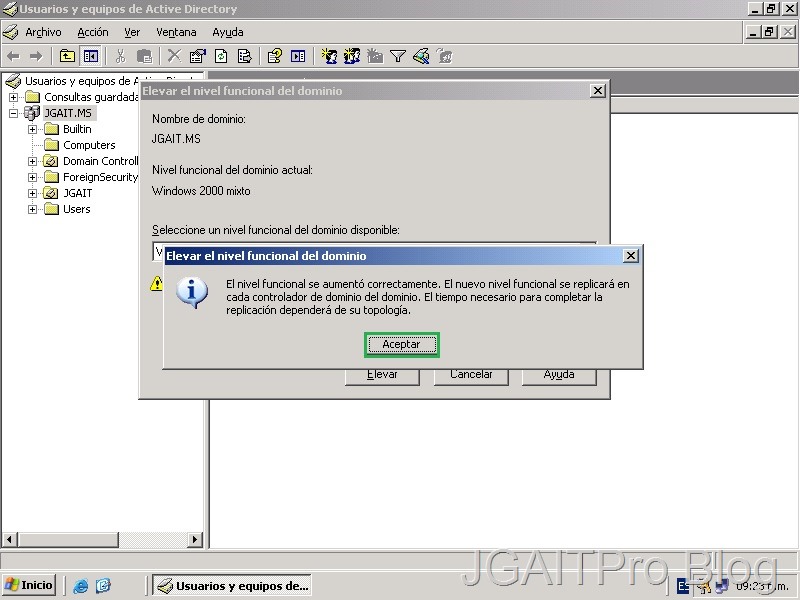Screen dimensions: 800x600
Task: Expand the Consultas guardadas node
Action: 13,97
